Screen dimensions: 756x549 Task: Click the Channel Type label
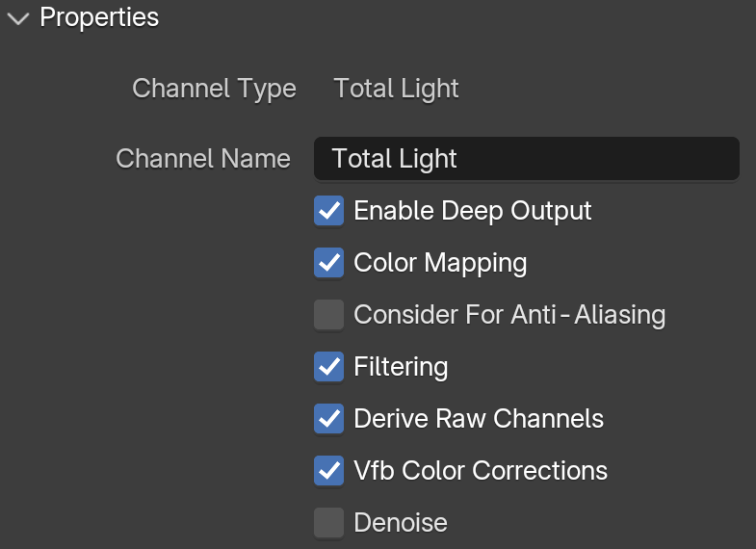click(x=214, y=89)
